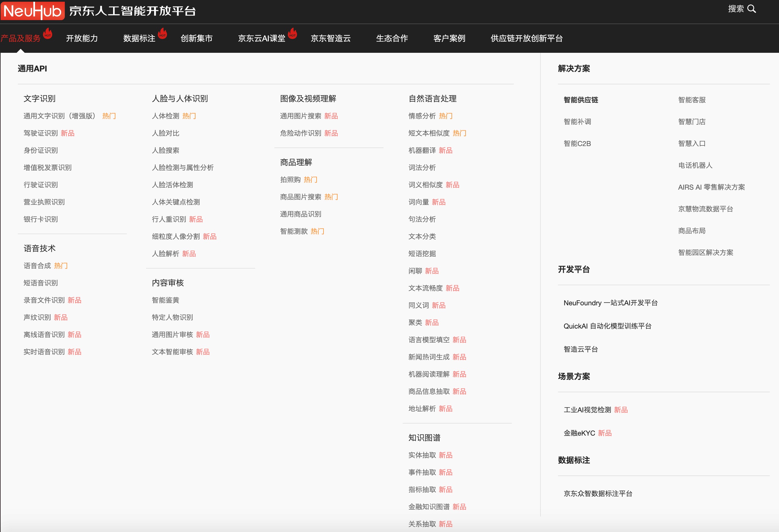Open 身份证识别 link
Image resolution: width=779 pixels, height=532 pixels.
40,150
